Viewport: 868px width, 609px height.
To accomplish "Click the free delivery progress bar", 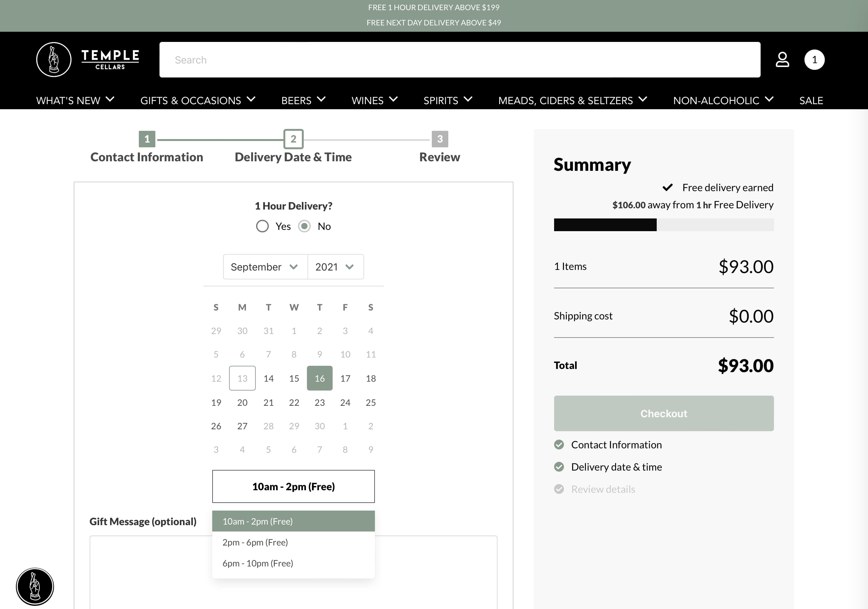I will pyautogui.click(x=663, y=225).
